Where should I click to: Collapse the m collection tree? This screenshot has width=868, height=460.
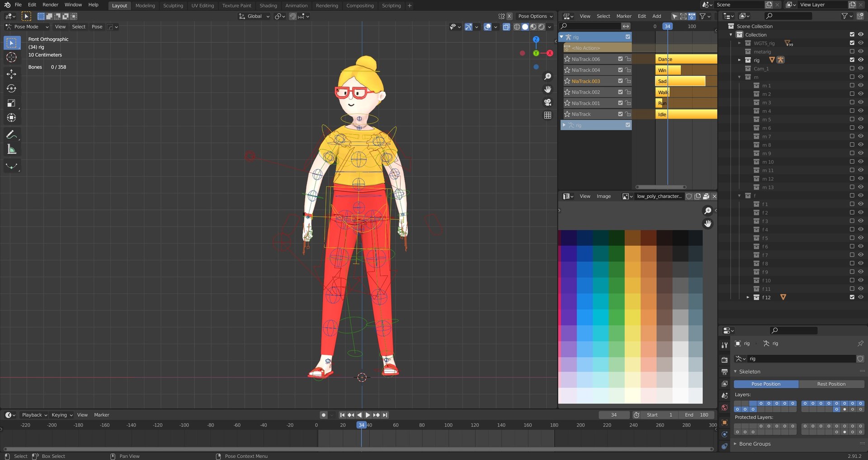(x=740, y=77)
